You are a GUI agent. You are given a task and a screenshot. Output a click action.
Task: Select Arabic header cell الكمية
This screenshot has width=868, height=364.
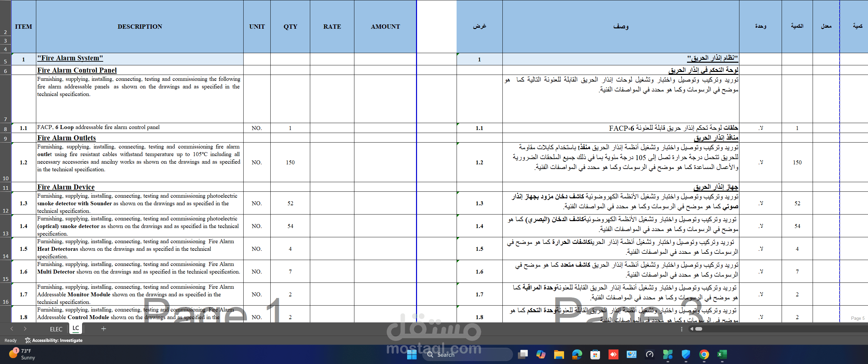coord(797,26)
